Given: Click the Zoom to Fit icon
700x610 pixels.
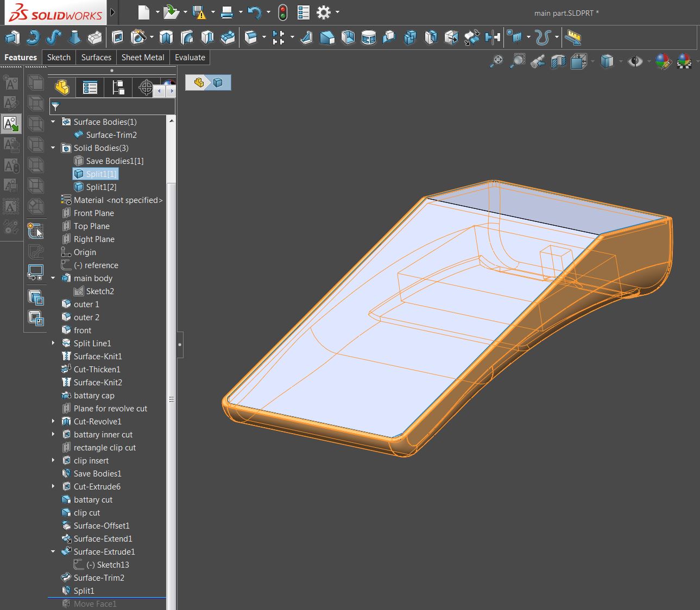Looking at the screenshot, I should click(496, 62).
